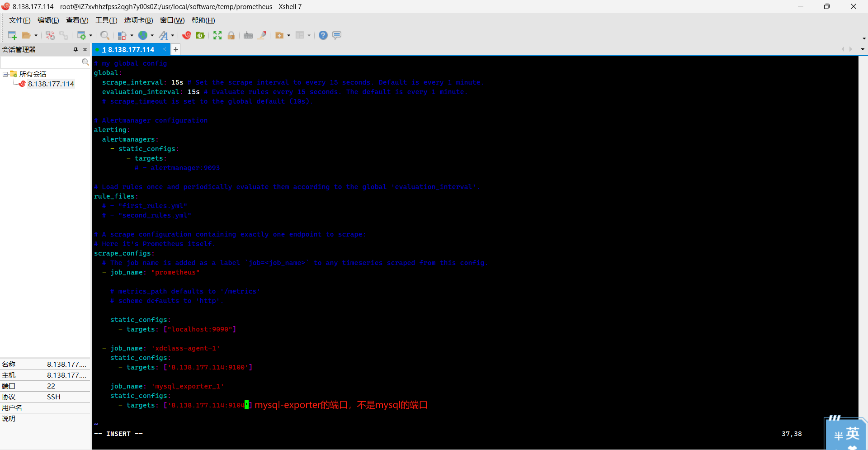This screenshot has height=450, width=868.
Task: Click the highlighter pen icon
Action: click(x=262, y=35)
